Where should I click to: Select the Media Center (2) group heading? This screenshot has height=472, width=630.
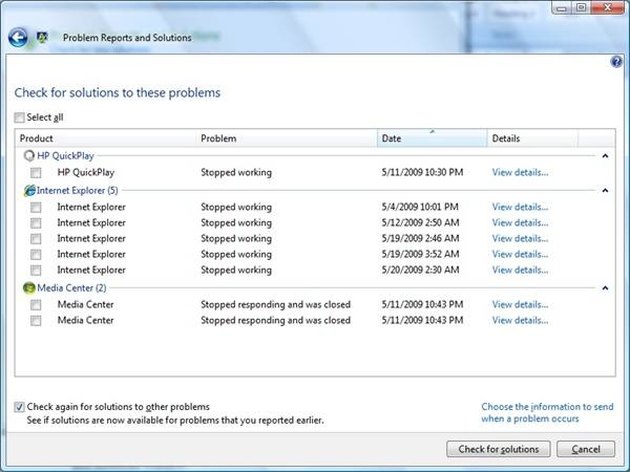coord(72,288)
